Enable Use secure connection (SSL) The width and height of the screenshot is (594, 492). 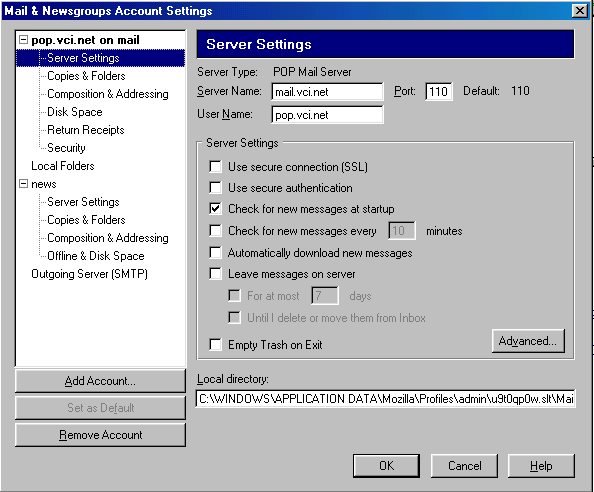pos(216,167)
